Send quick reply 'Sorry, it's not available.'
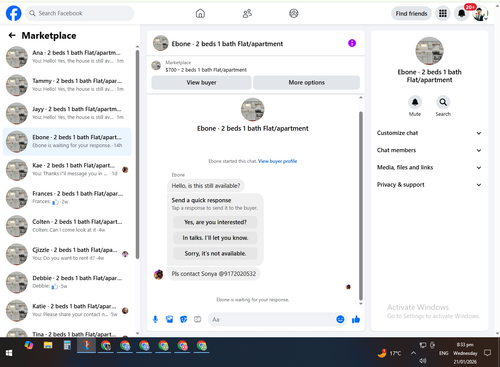 coord(215,253)
